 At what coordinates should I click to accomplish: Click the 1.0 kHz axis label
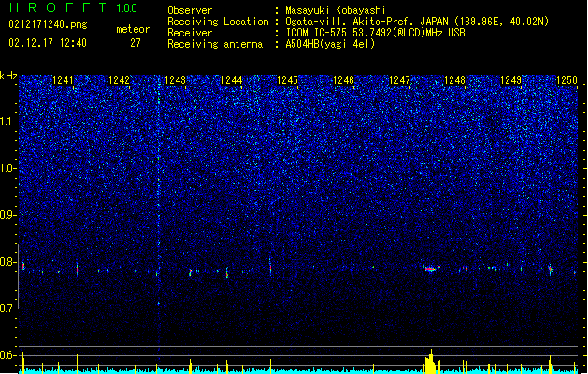pyautogui.click(x=8, y=168)
